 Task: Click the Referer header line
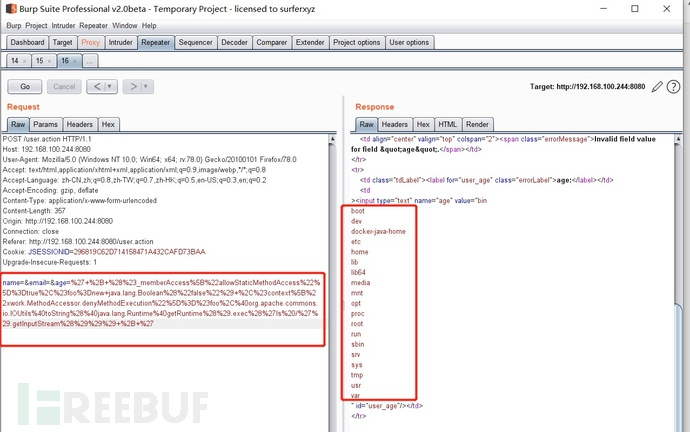pyautogui.click(x=78, y=242)
